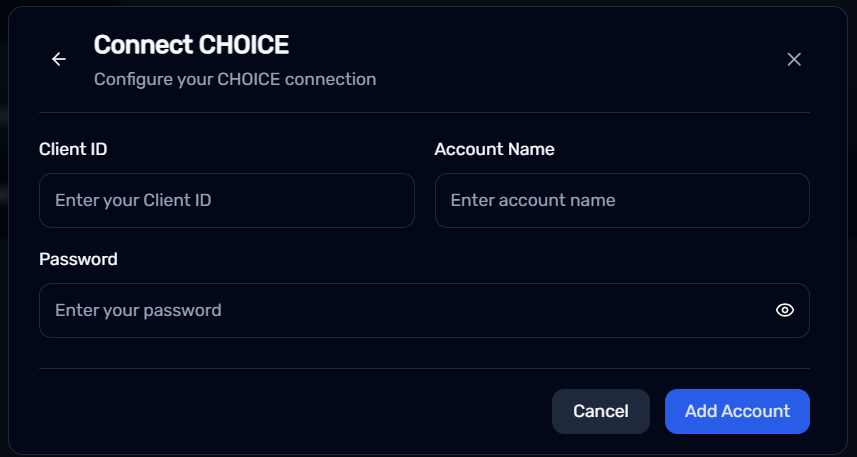Viewport: 857px width, 457px height.
Task: Click the Configure your CHOICE connection subtitle
Action: pyautogui.click(x=235, y=79)
